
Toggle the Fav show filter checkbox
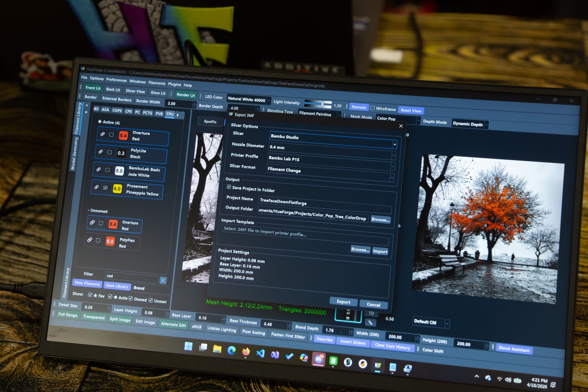(90, 295)
